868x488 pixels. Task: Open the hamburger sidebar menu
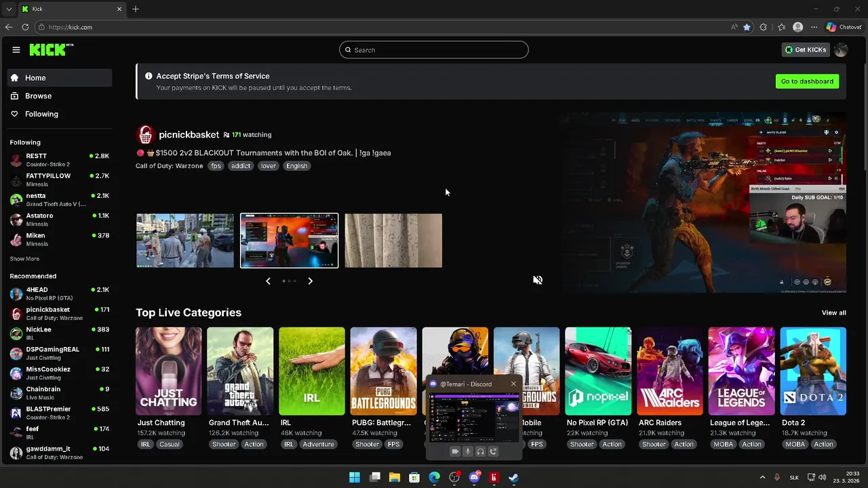coord(16,49)
